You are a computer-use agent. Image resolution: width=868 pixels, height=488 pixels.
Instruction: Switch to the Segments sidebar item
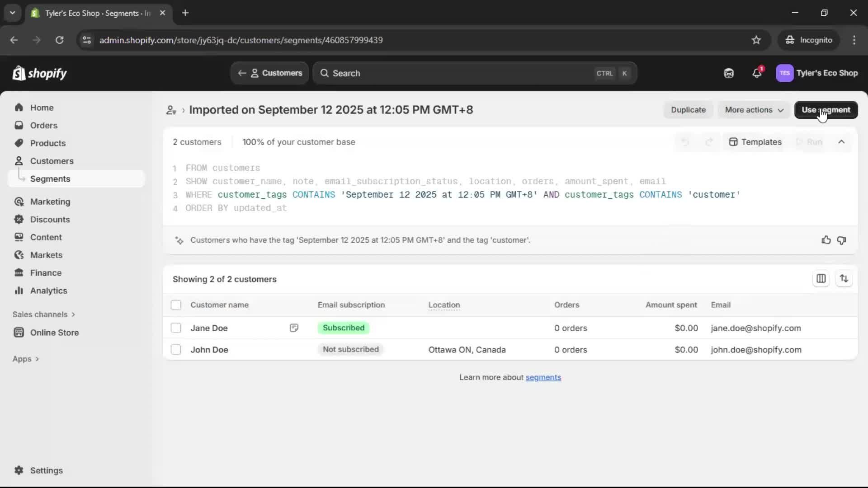[50, 178]
